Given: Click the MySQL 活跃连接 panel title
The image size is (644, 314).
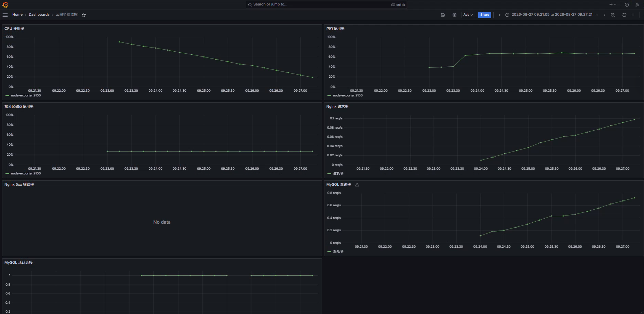Looking at the screenshot, I should 18,263.
